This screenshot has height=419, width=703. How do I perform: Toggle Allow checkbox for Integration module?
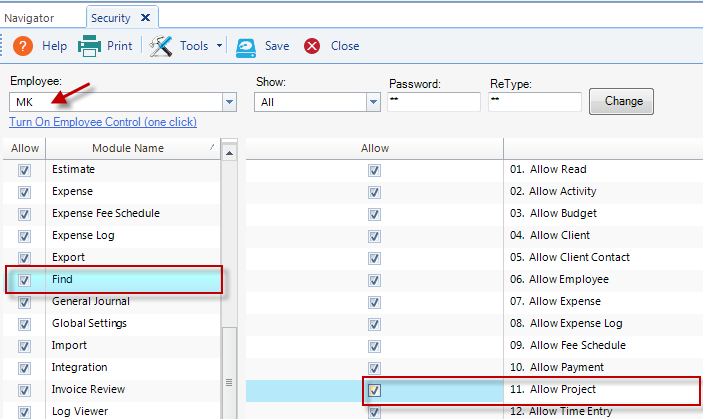(x=24, y=368)
